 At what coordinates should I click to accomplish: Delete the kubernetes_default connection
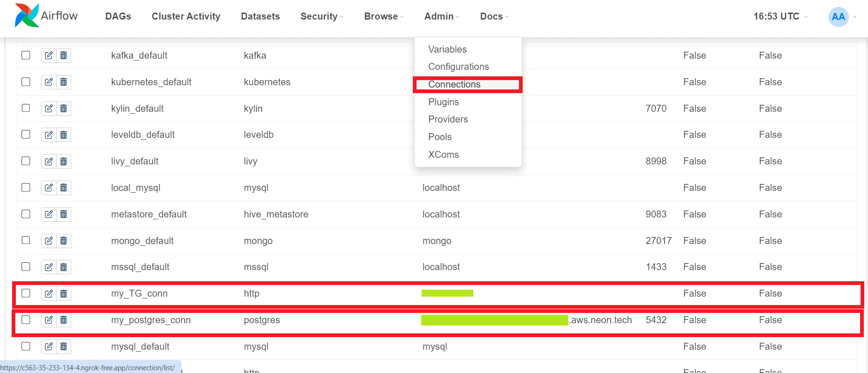coord(64,82)
